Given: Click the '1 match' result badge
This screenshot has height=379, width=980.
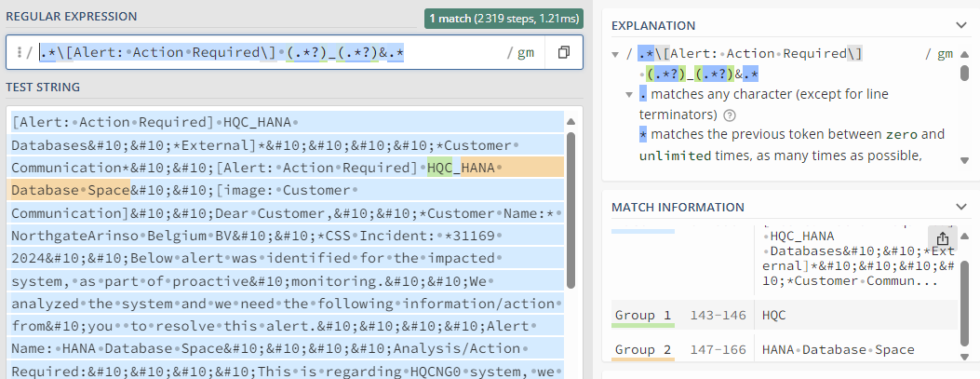Looking at the screenshot, I should [x=503, y=20].
